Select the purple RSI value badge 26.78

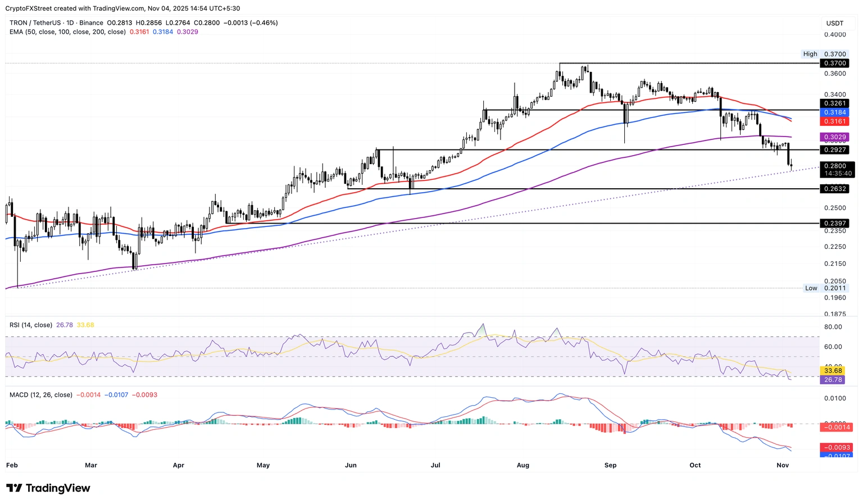(x=832, y=379)
